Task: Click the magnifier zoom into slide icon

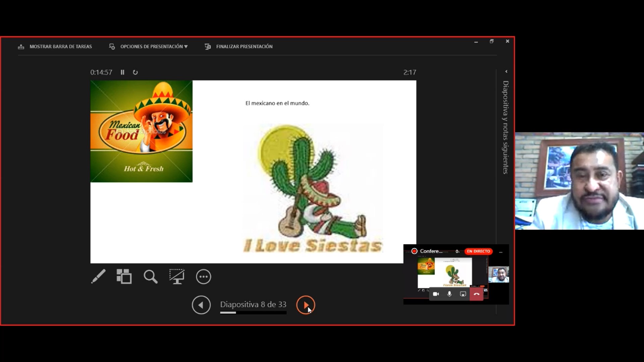Action: (x=150, y=277)
